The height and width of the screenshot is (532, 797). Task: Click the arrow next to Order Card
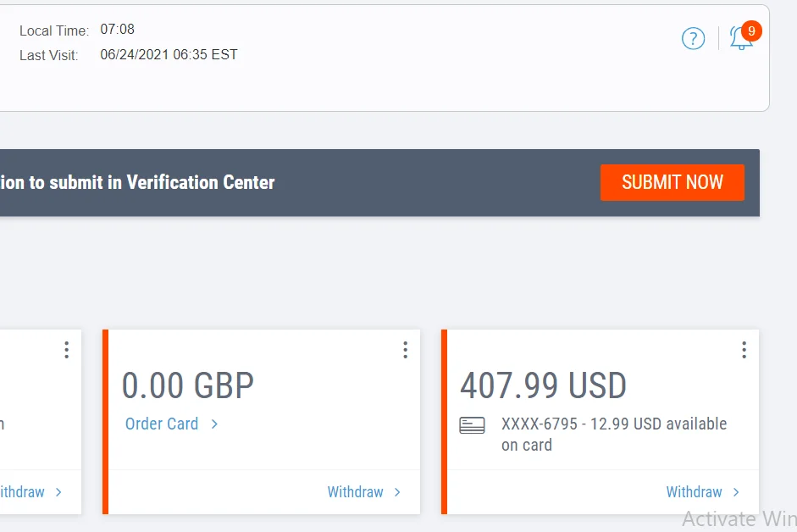214,424
